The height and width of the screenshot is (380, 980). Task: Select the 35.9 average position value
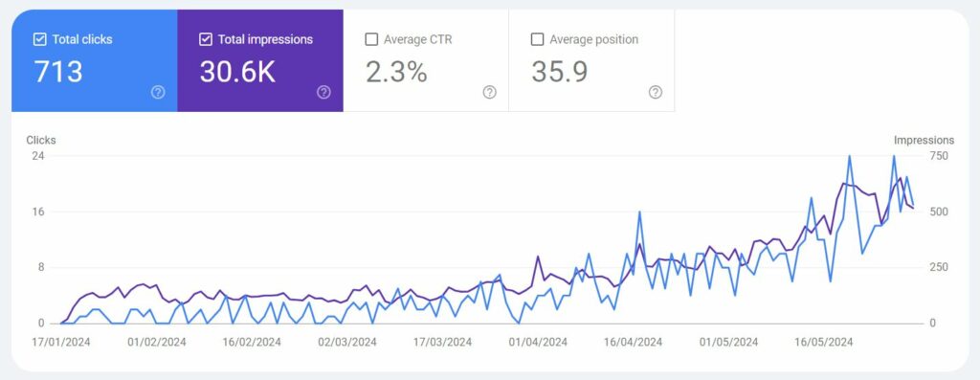click(x=559, y=72)
